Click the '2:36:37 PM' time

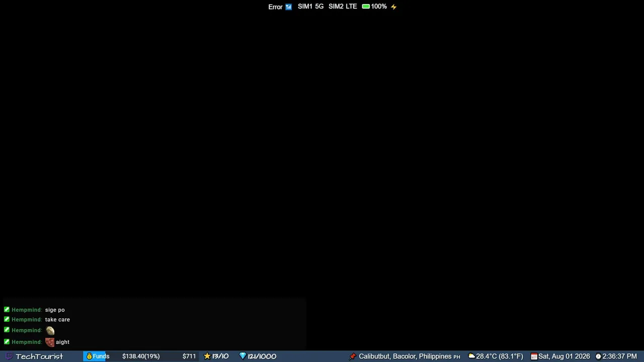620,356
